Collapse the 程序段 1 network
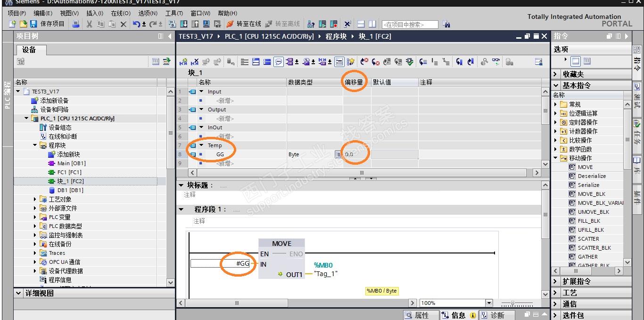Viewport: 644px width, 320px height. pos(182,209)
